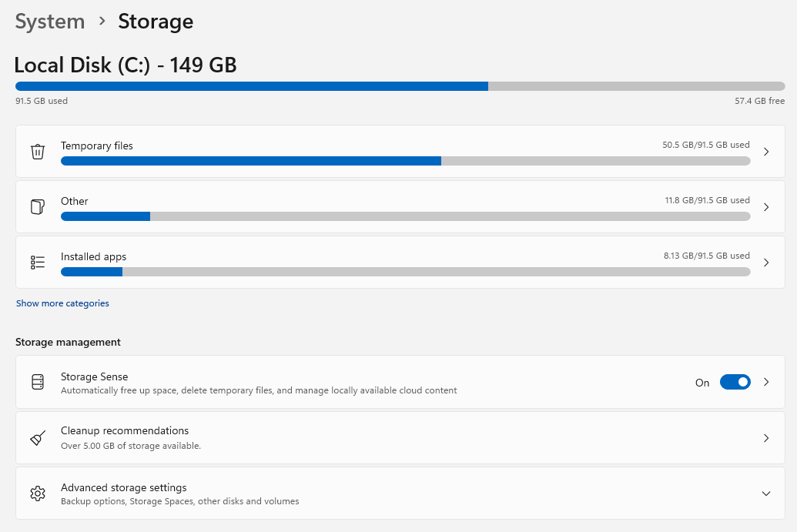Click the Advanced storage settings gear icon
The height and width of the screenshot is (532, 797).
click(37, 493)
